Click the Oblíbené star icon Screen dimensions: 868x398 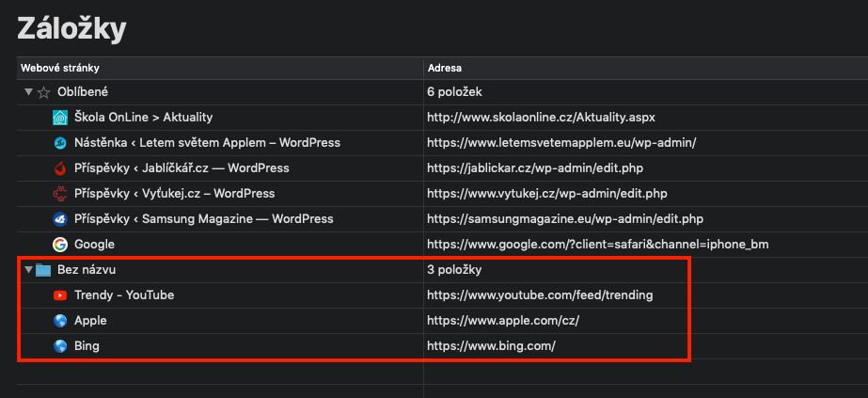43,92
